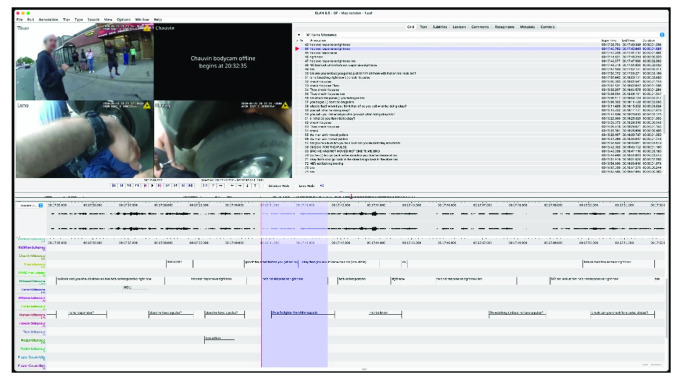
Task: Click blue info icon at grid panel right
Action: pyautogui.click(x=662, y=34)
